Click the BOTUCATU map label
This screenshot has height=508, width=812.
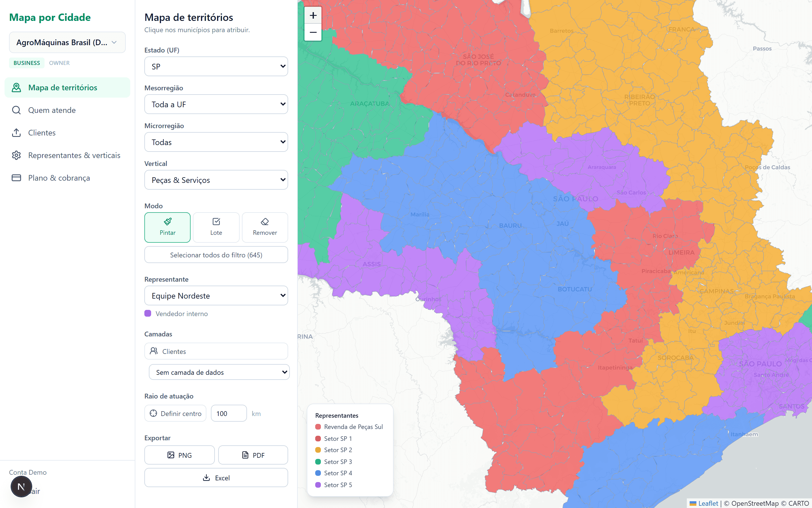pos(574,289)
